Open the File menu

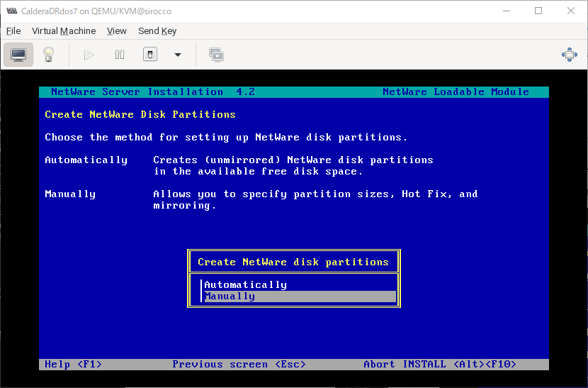point(13,31)
